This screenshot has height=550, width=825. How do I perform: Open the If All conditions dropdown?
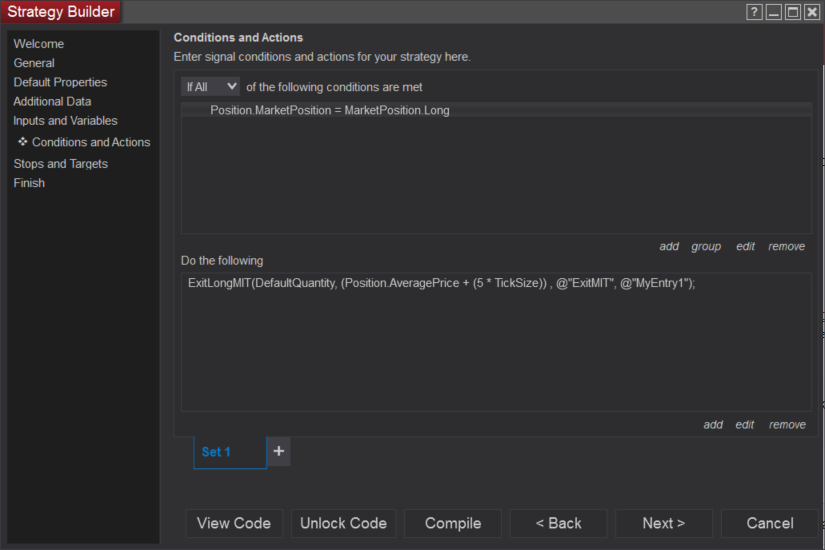click(x=211, y=87)
